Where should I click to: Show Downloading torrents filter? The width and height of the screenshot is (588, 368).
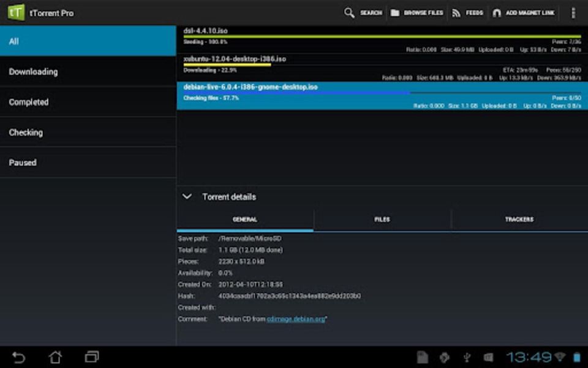88,72
